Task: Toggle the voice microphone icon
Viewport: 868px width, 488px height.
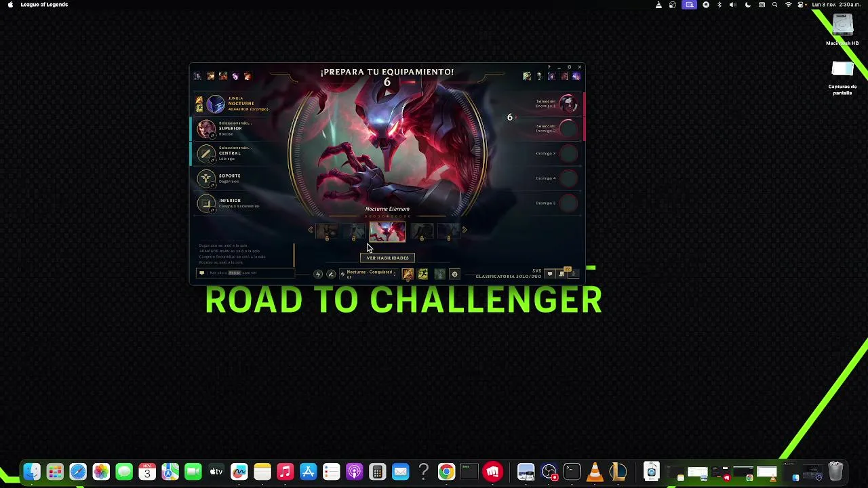Action: (x=574, y=274)
